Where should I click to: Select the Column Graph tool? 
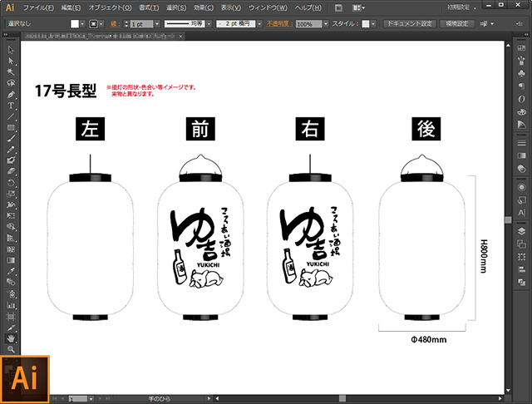pos(11,305)
